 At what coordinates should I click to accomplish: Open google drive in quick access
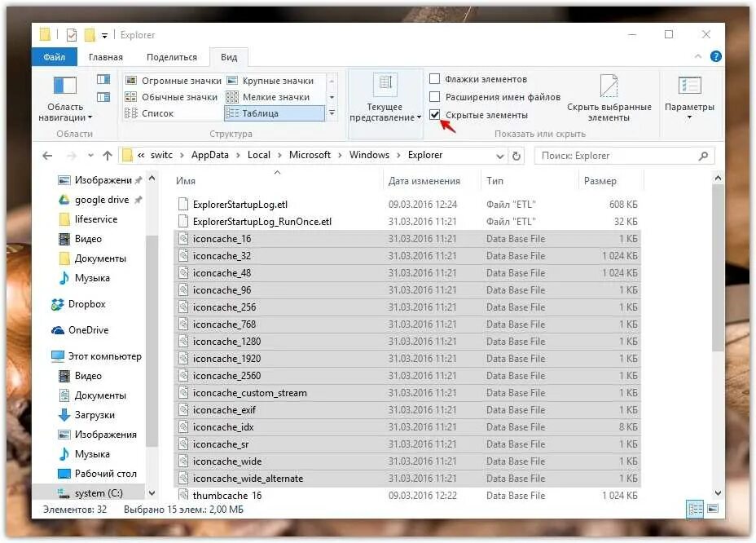click(94, 200)
